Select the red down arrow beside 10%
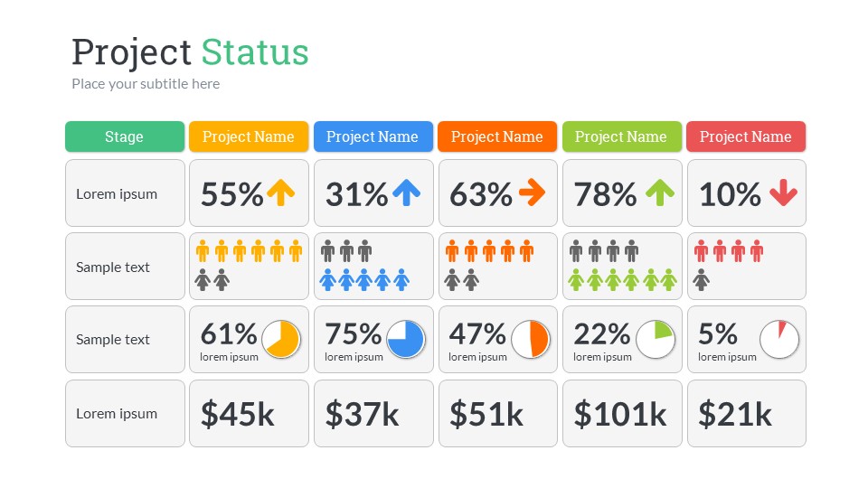868x488 pixels. [783, 192]
